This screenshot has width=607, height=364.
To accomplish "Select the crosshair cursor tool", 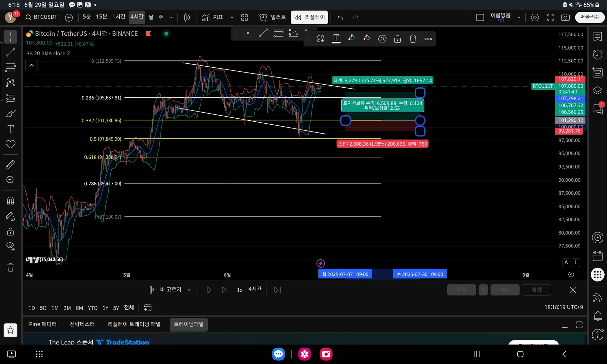I will point(10,37).
